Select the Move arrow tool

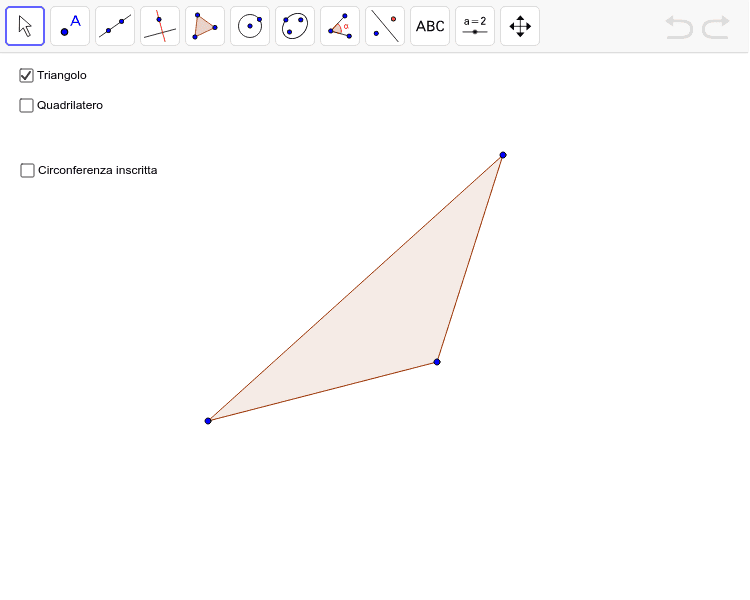tap(25, 26)
